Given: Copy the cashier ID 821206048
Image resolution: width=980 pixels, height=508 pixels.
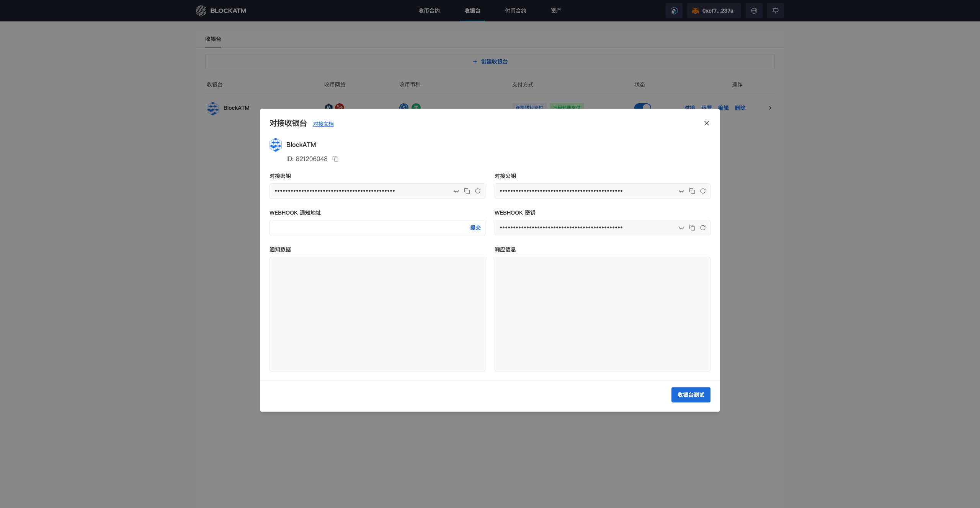Looking at the screenshot, I should tap(335, 159).
